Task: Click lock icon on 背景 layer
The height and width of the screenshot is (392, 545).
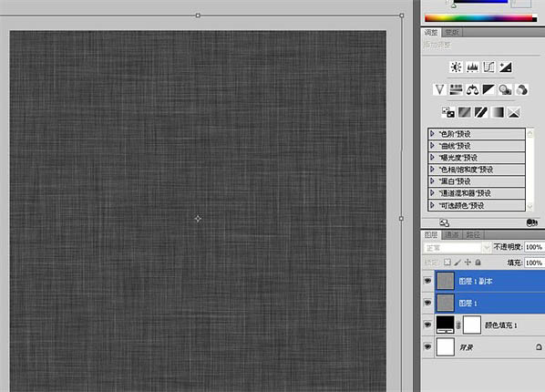Action: tap(539, 347)
